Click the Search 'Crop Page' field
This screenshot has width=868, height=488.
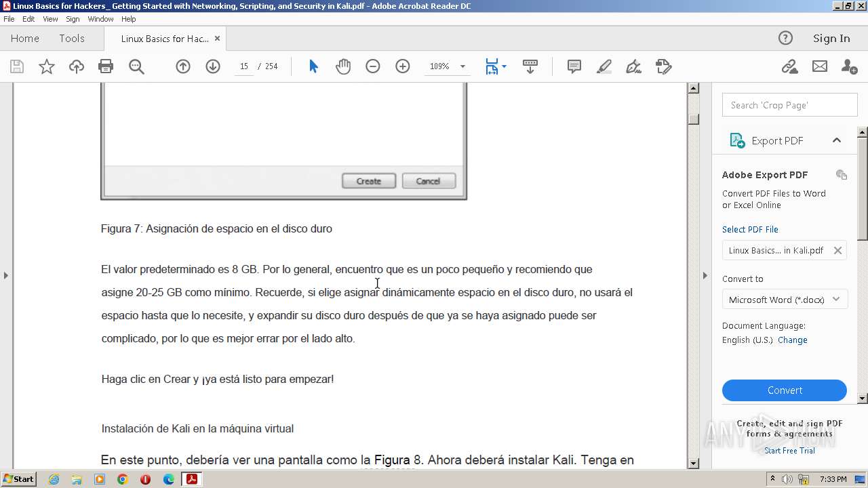click(x=790, y=105)
